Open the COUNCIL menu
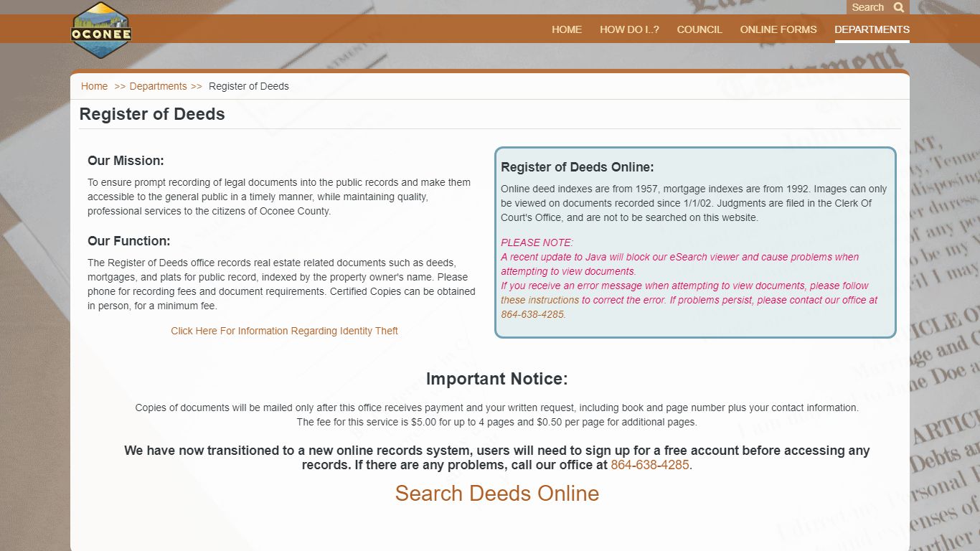Screen dimensions: 980x551 (x=699, y=29)
